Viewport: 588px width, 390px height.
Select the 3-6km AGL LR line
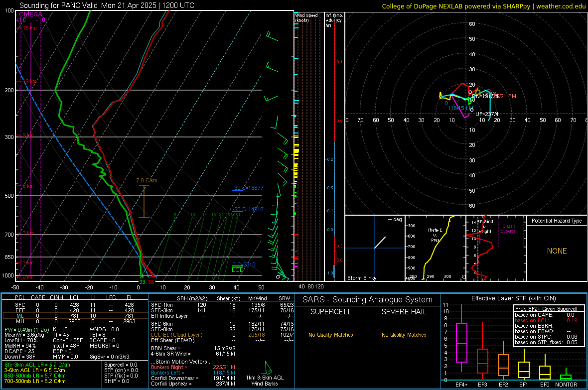pos(34,370)
